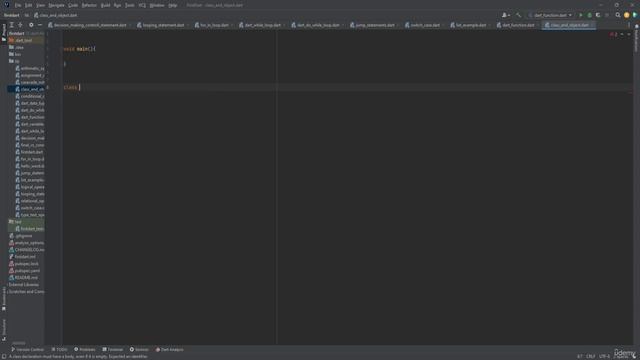Open the Dart Analysis tool window
This screenshot has height=360, width=640.
tap(169, 349)
